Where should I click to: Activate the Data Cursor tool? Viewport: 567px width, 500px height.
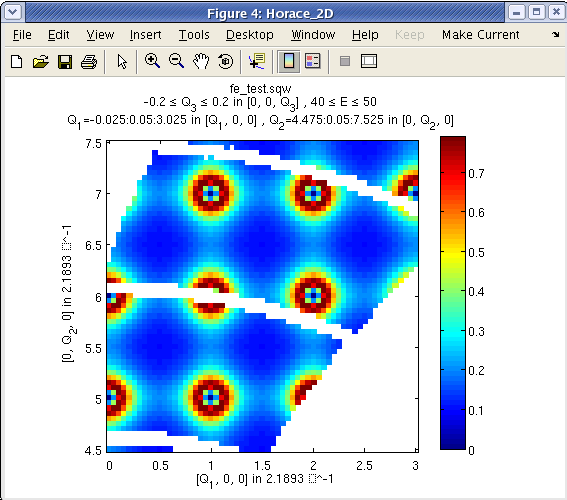(257, 61)
